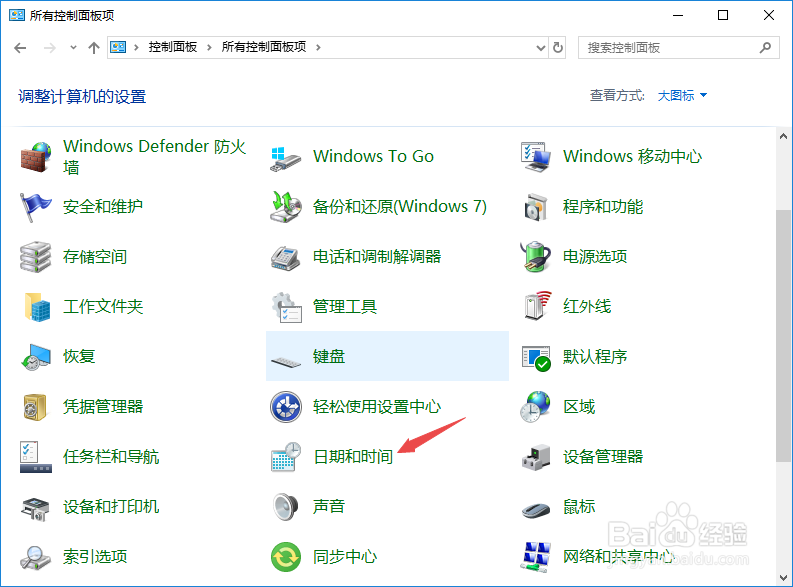The width and height of the screenshot is (793, 587).
Task: Go back with the left arrow button
Action: tap(20, 48)
